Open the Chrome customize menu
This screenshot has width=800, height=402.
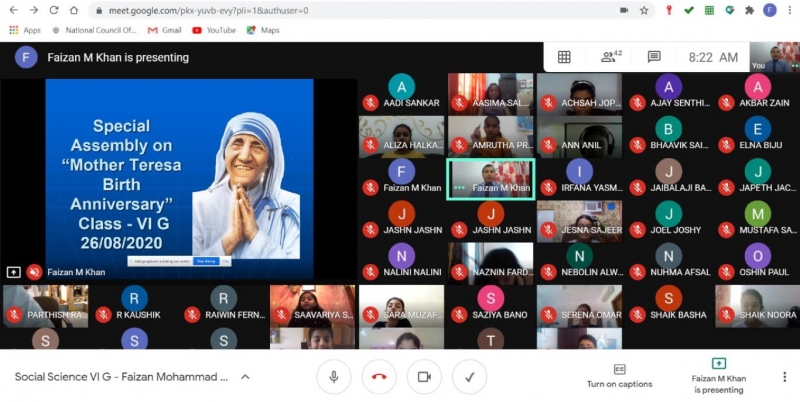[x=788, y=10]
